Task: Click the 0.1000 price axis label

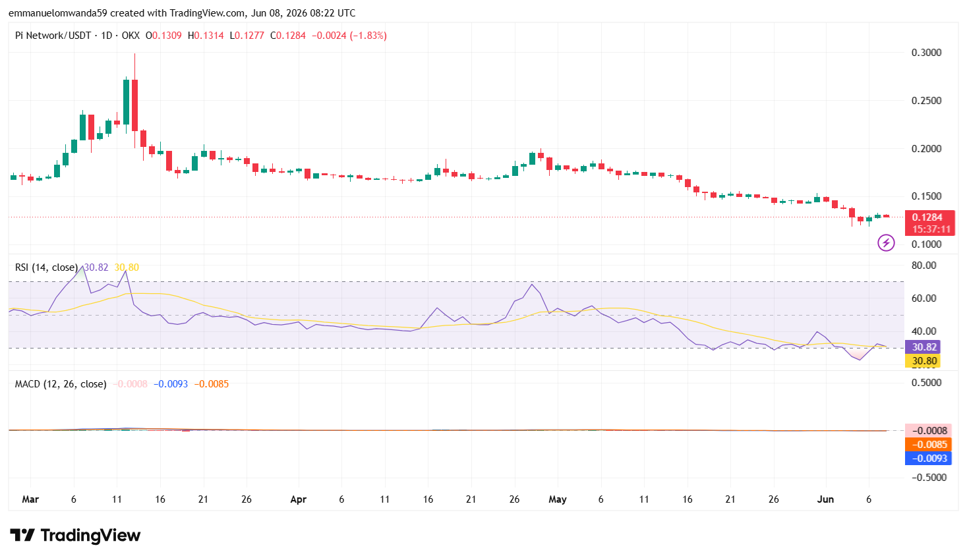Action: pos(926,244)
